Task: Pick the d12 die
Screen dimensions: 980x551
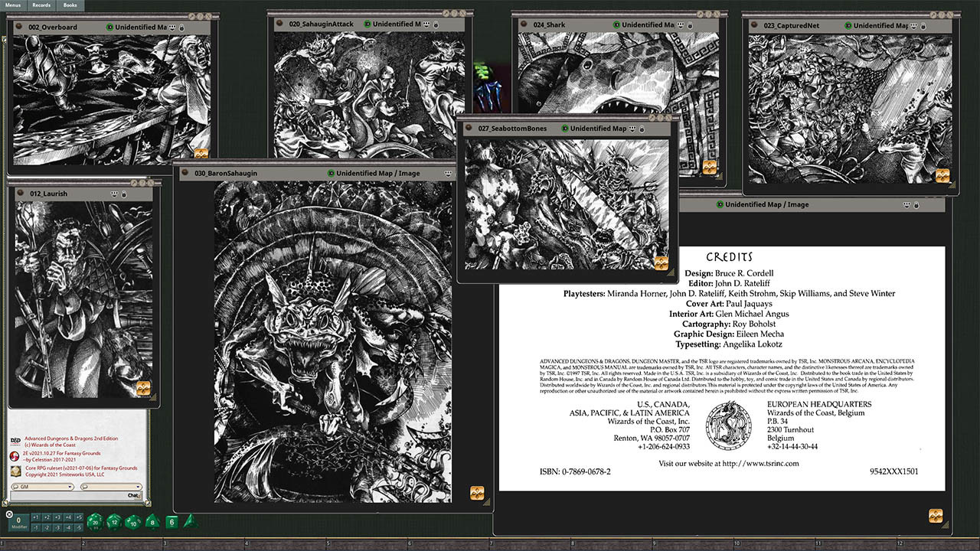Action: pyautogui.click(x=114, y=522)
